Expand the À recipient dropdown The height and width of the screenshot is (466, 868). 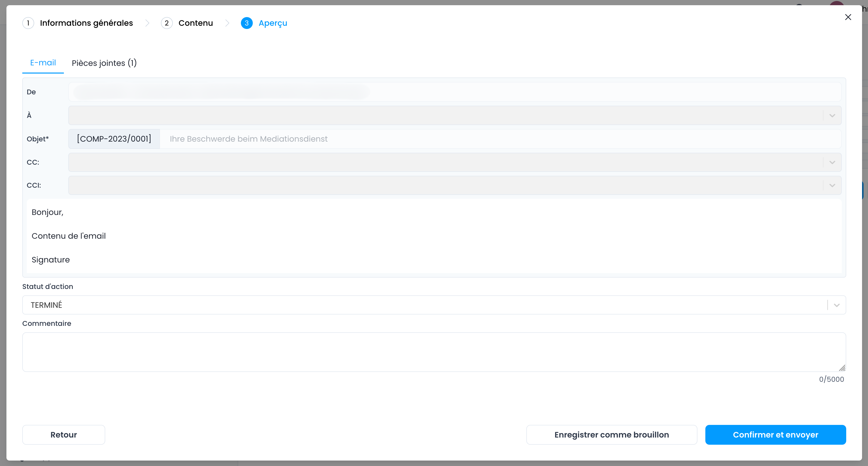[x=832, y=116]
